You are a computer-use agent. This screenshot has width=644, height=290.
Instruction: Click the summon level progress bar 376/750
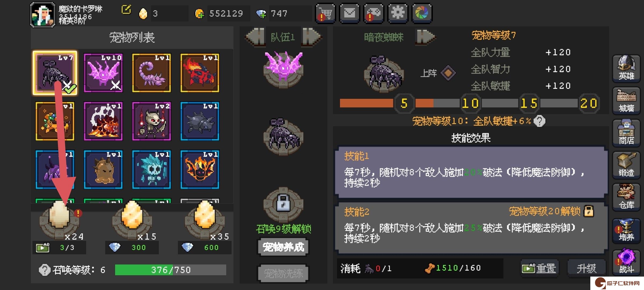click(x=170, y=270)
